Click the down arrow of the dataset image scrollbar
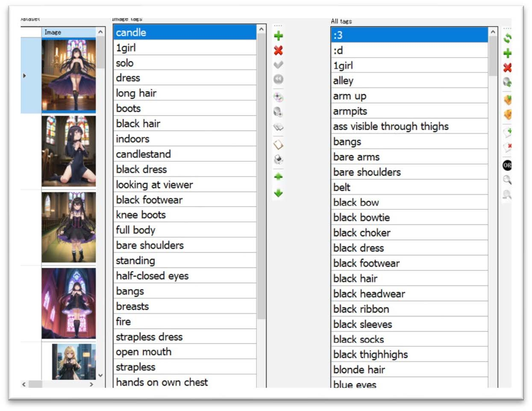Image resolution: width=532 pixels, height=411 pixels. click(x=100, y=376)
